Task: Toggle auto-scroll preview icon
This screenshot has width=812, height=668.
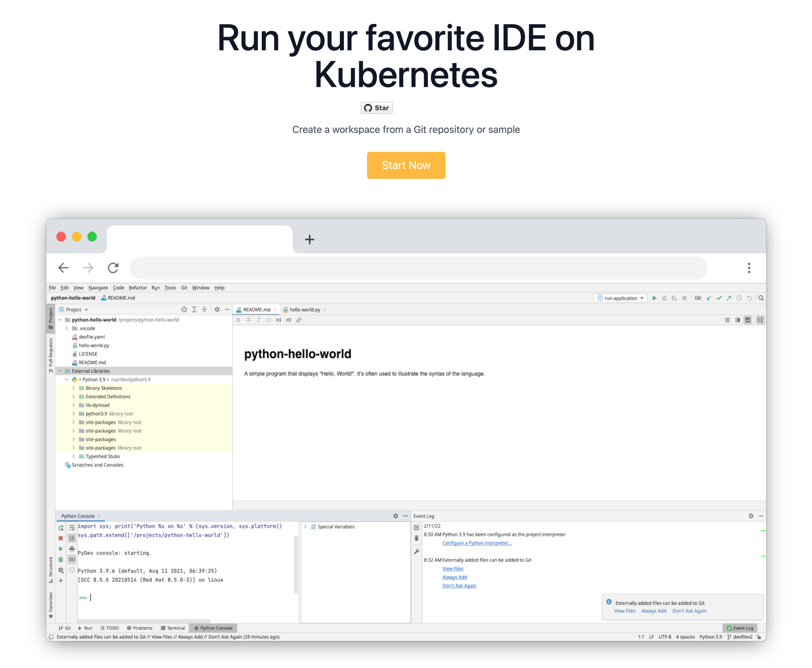Action: [760, 320]
